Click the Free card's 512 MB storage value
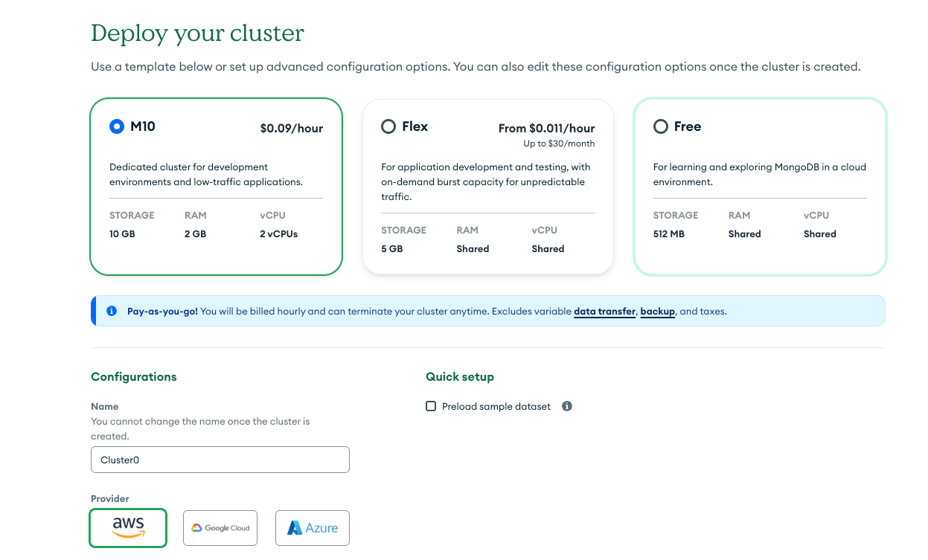The height and width of the screenshot is (560, 928). [x=668, y=234]
